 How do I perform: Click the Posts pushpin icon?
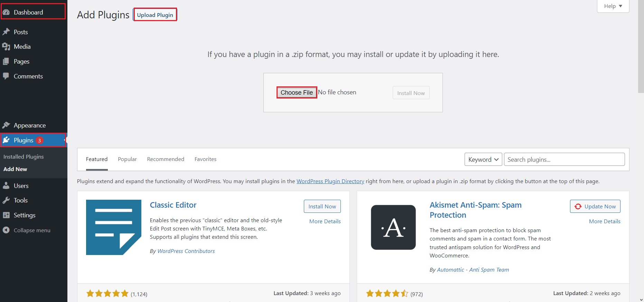tap(6, 32)
